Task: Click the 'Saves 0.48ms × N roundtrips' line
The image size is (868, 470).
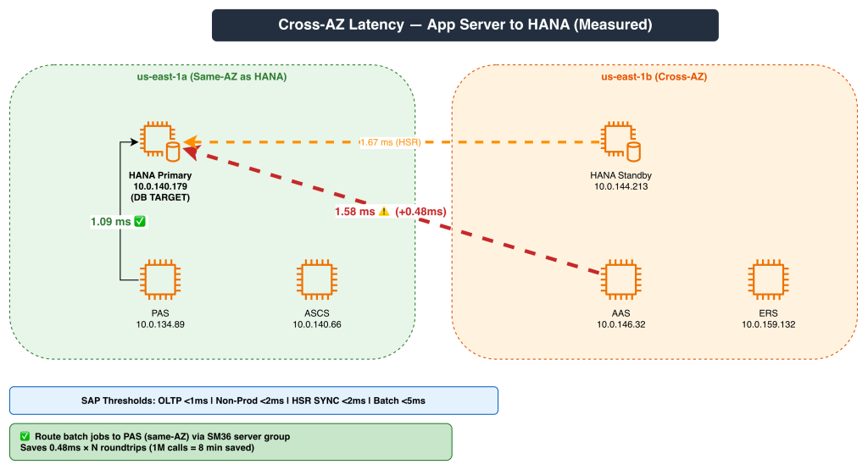Action: tap(137, 448)
